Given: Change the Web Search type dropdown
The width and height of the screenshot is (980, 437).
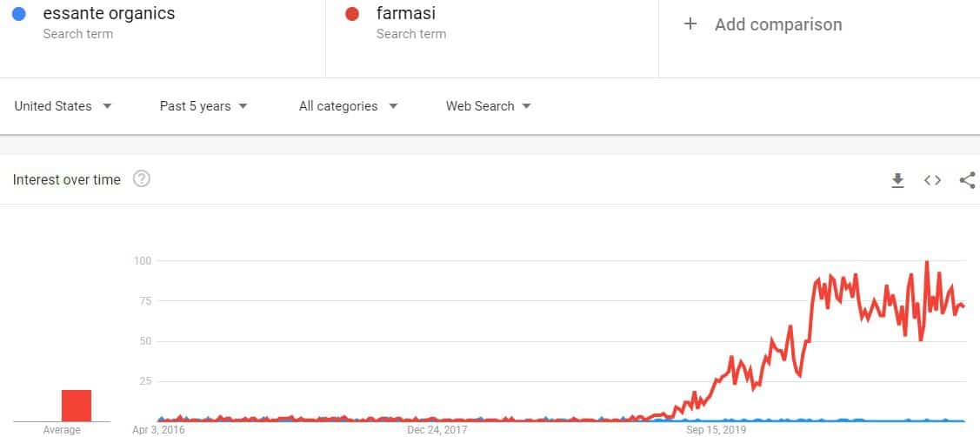Looking at the screenshot, I should click(x=488, y=106).
